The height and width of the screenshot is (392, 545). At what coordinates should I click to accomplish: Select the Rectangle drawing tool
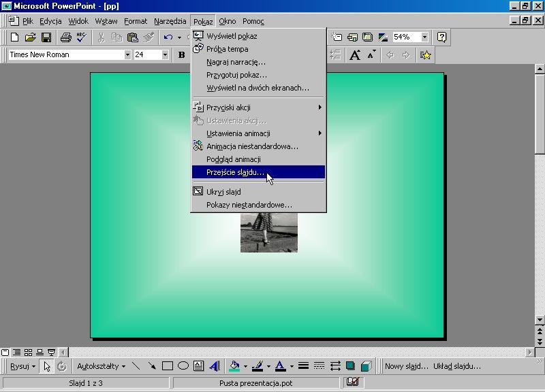coord(168,366)
